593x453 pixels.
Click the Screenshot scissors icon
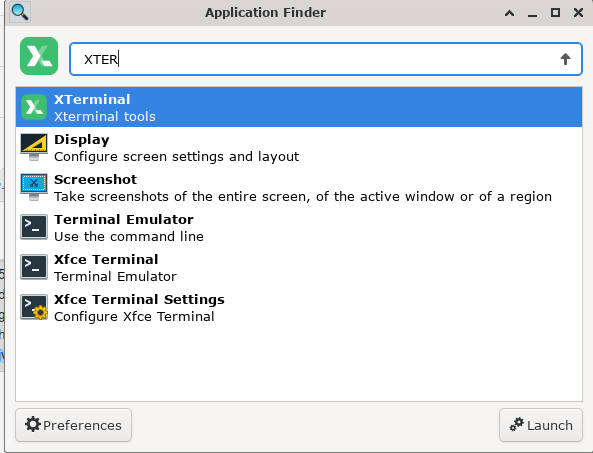click(34, 187)
